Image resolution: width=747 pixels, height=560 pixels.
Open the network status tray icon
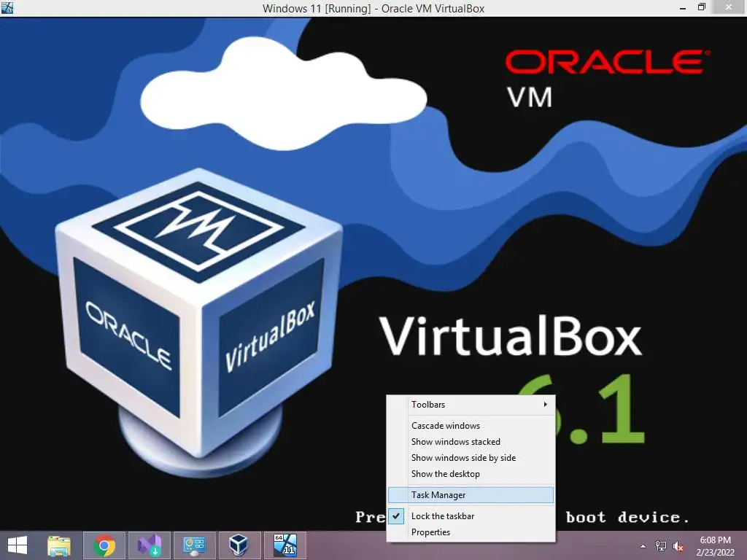click(661, 546)
